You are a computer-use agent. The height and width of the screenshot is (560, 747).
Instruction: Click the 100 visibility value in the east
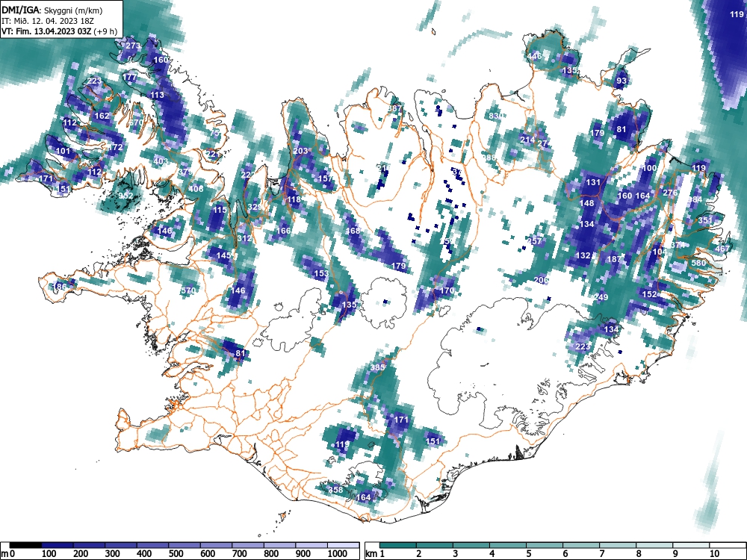click(x=650, y=168)
